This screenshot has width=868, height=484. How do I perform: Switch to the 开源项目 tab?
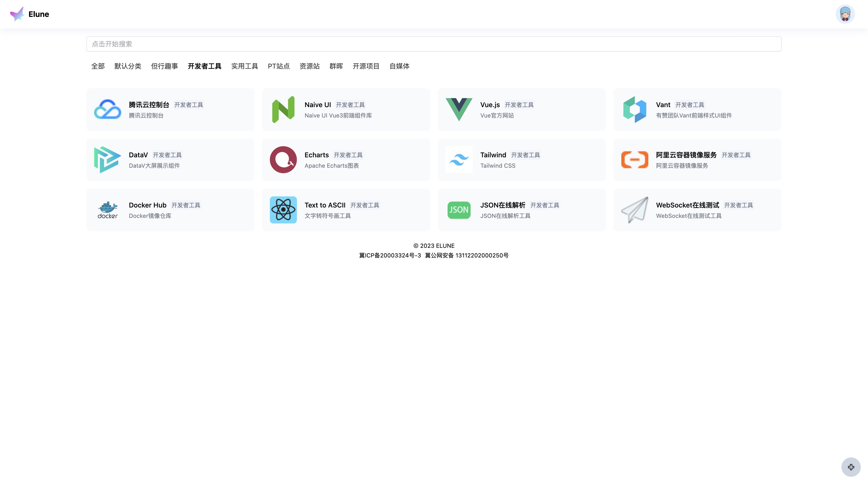[x=366, y=66]
